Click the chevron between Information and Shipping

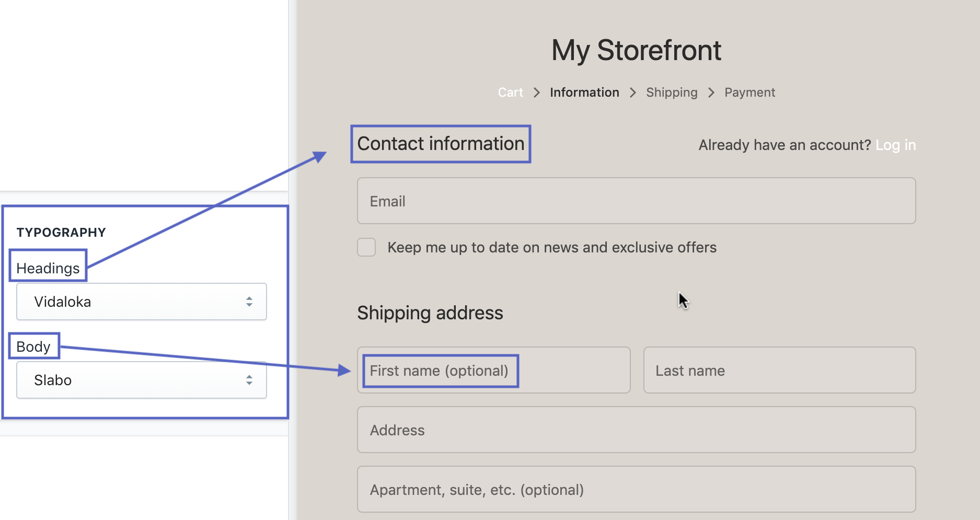pos(633,93)
